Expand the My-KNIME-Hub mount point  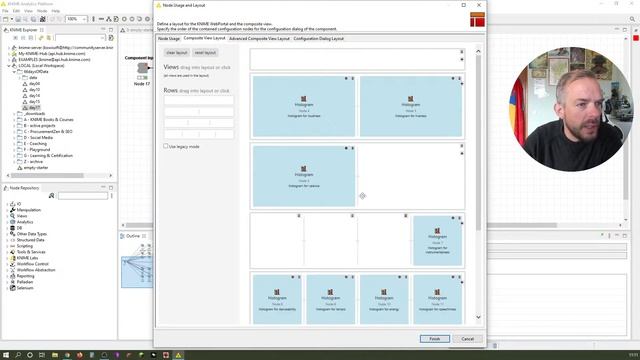click(9, 53)
